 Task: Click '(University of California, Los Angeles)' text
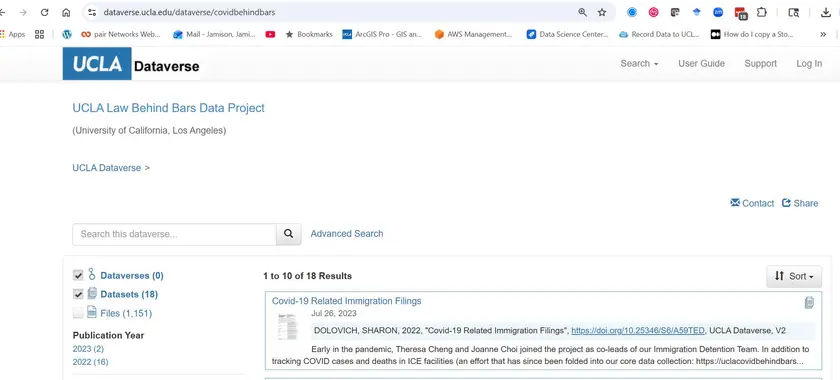coord(149,130)
